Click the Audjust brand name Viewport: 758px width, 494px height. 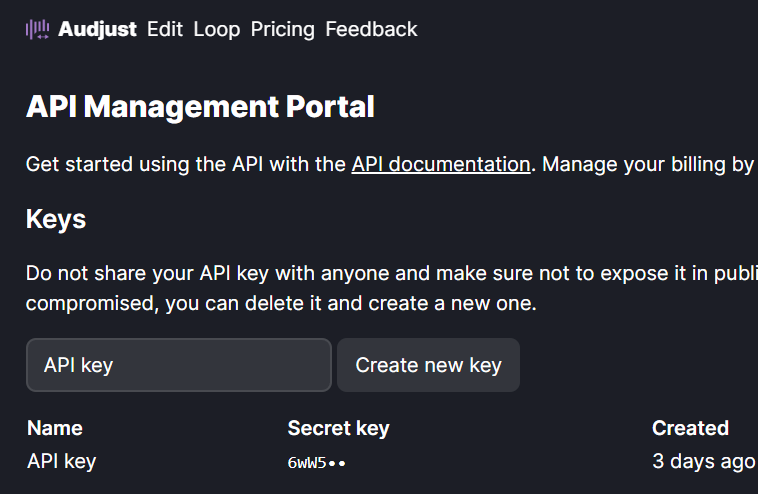[x=99, y=30]
